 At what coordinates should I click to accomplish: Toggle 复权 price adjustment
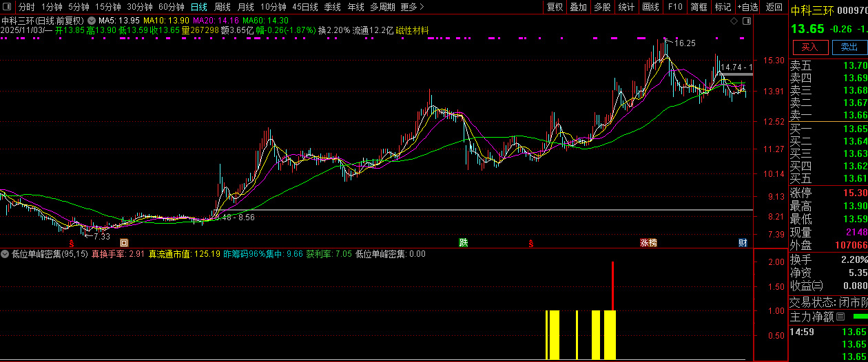coord(555,7)
